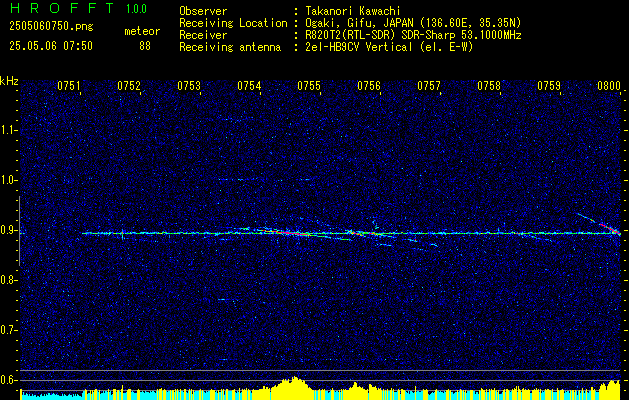Image resolution: width=629 pixels, height=400 pixels.
Task: Click the 0755 time marker
Action: pyautogui.click(x=309, y=85)
